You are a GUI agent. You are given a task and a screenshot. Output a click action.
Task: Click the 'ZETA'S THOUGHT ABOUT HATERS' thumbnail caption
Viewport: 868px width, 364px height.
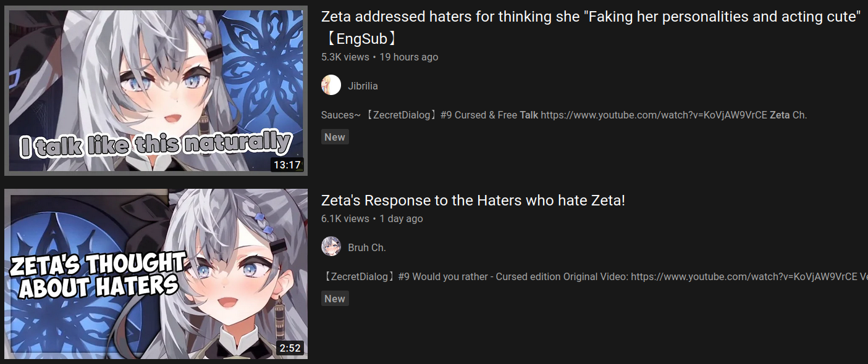tap(97, 275)
